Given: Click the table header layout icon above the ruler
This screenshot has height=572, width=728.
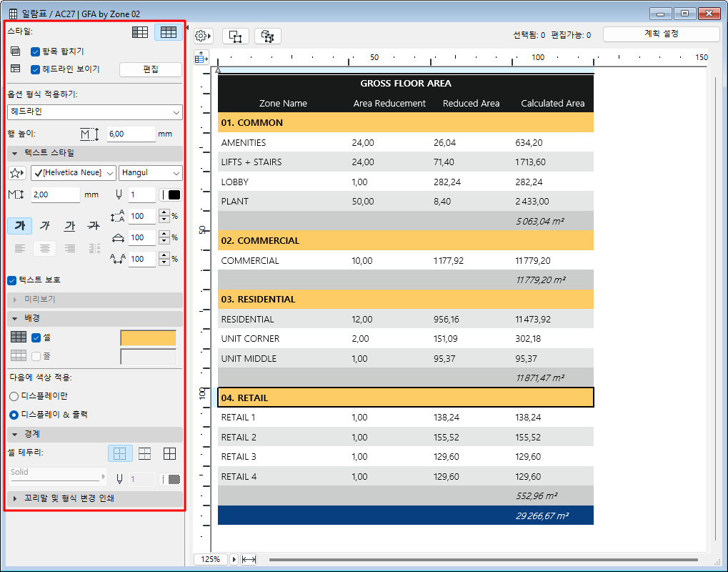Looking at the screenshot, I should 201,57.
